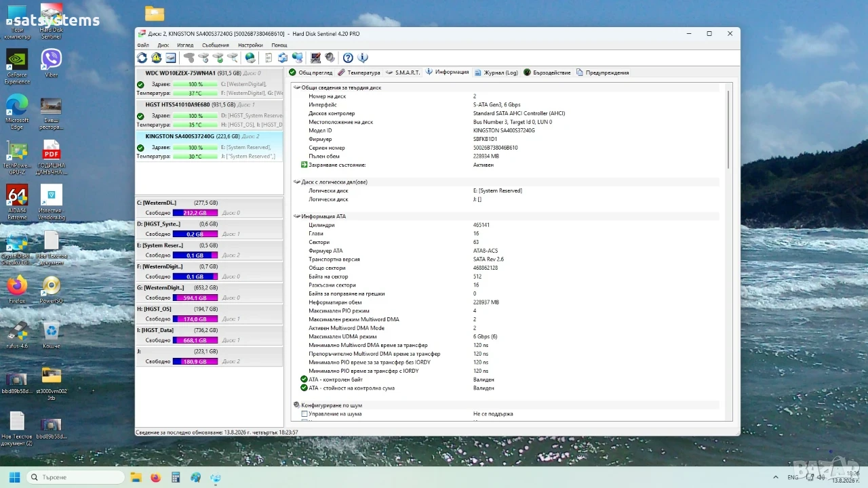
Task: Switch to the 'Общ преглед' tab
Action: (x=311, y=73)
